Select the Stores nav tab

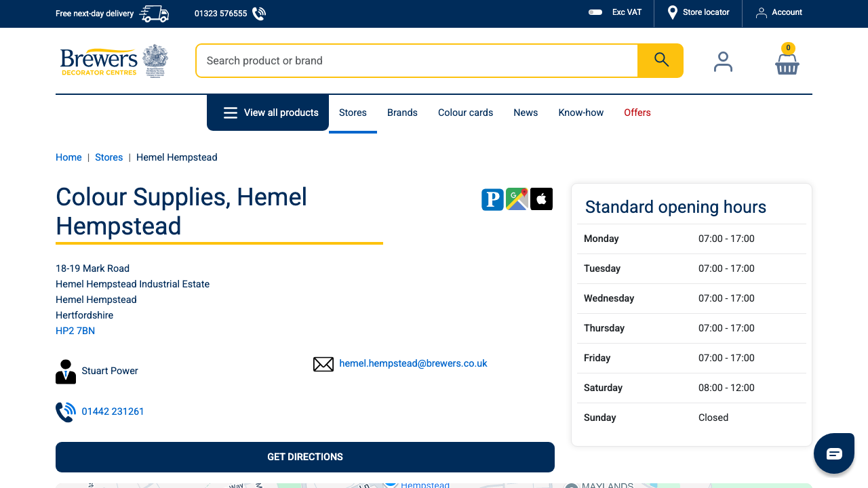click(x=353, y=113)
